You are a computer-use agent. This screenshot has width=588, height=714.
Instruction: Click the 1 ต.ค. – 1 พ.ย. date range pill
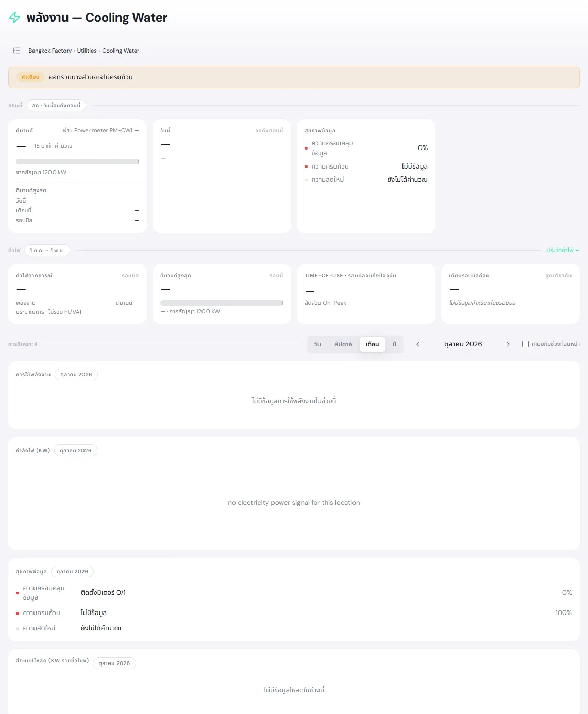[47, 251]
